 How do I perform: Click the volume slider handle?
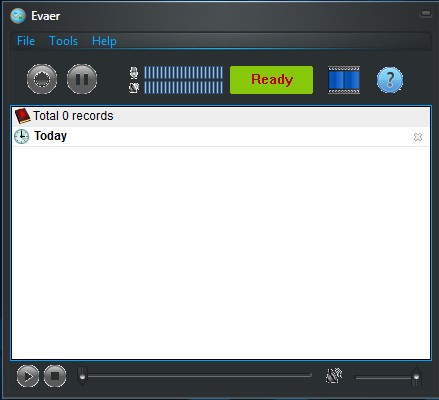point(416,377)
